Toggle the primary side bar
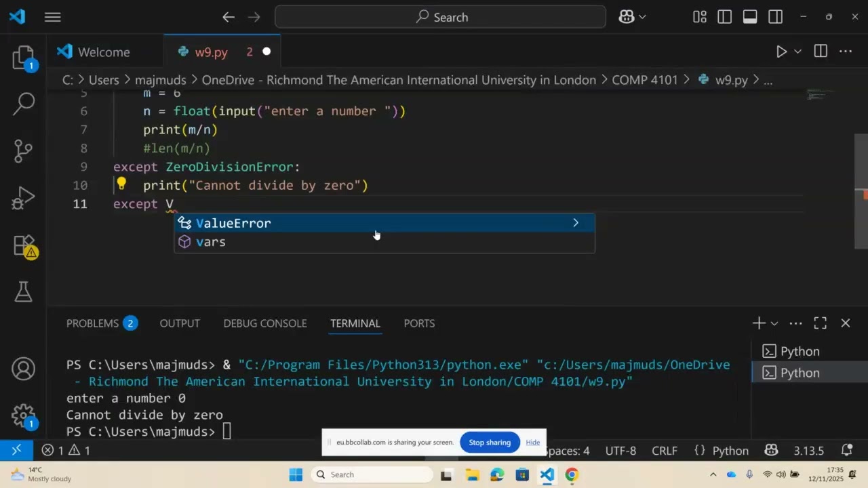The height and width of the screenshot is (488, 868). pos(725,17)
